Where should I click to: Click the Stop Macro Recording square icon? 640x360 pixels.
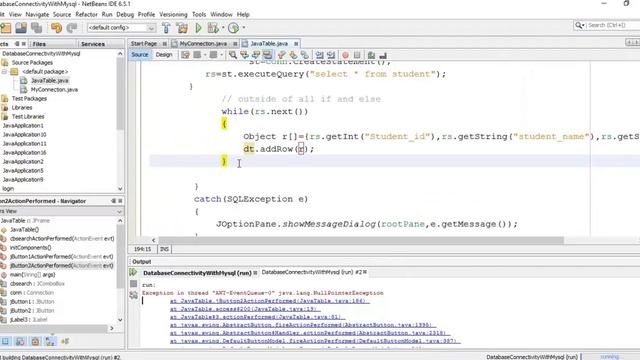pyautogui.click(x=357, y=55)
